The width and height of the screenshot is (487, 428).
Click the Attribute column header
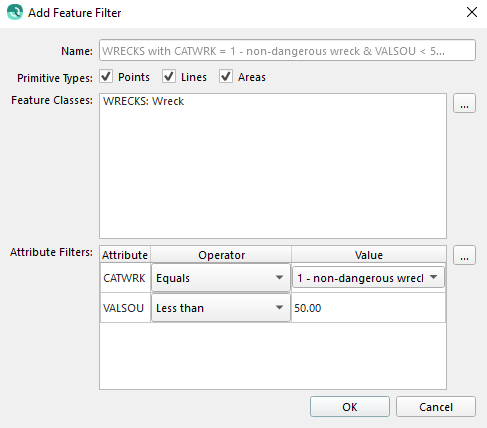125,255
